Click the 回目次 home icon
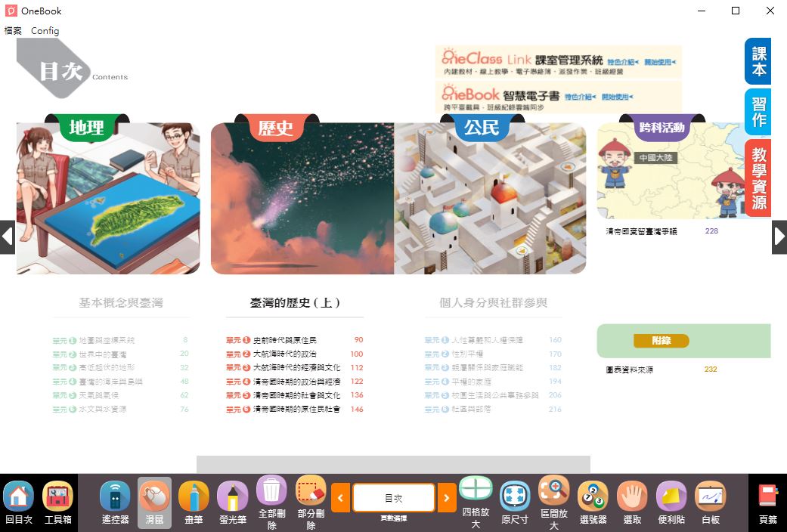 click(19, 496)
